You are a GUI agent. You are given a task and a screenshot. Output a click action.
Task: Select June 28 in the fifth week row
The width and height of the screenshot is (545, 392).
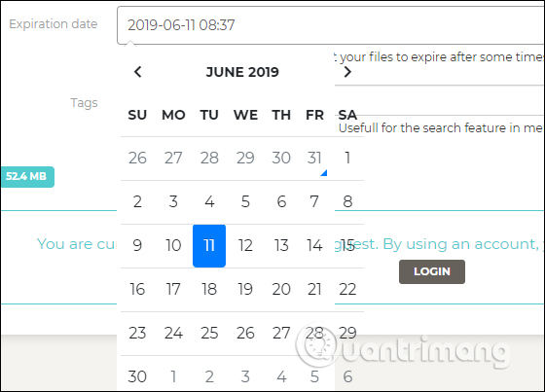[x=314, y=334]
